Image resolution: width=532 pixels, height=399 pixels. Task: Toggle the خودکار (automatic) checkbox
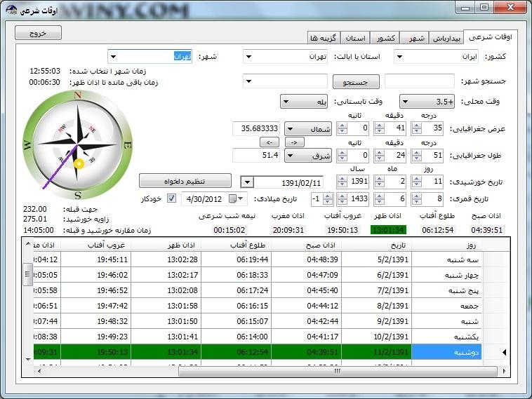(x=172, y=199)
